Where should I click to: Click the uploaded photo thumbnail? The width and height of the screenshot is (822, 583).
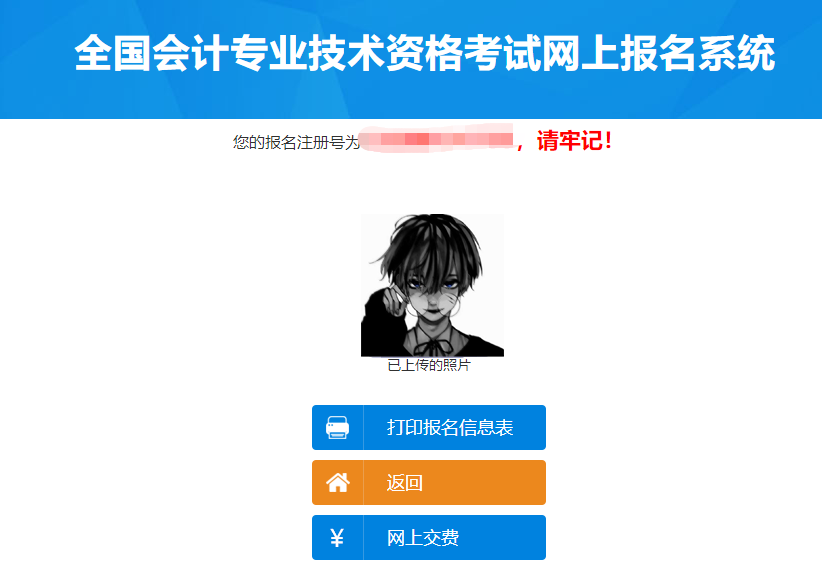(432, 285)
